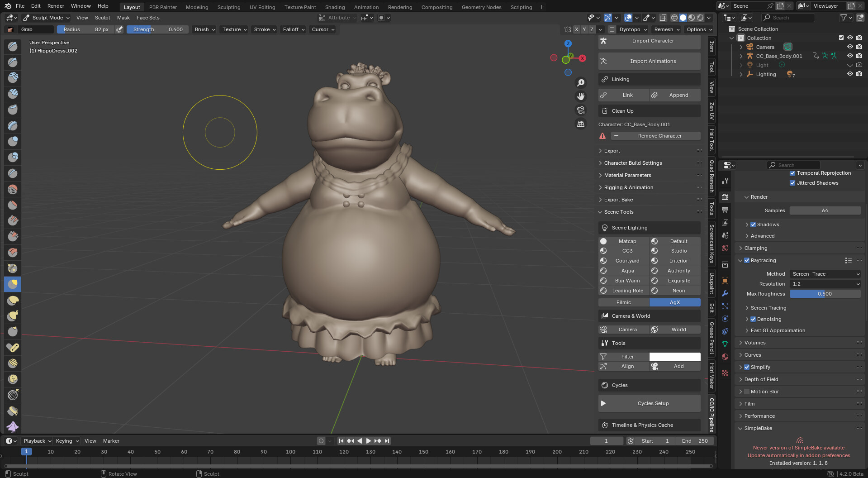Open the Physics properties tab icon
The width and height of the screenshot is (868, 478).
tap(725, 319)
